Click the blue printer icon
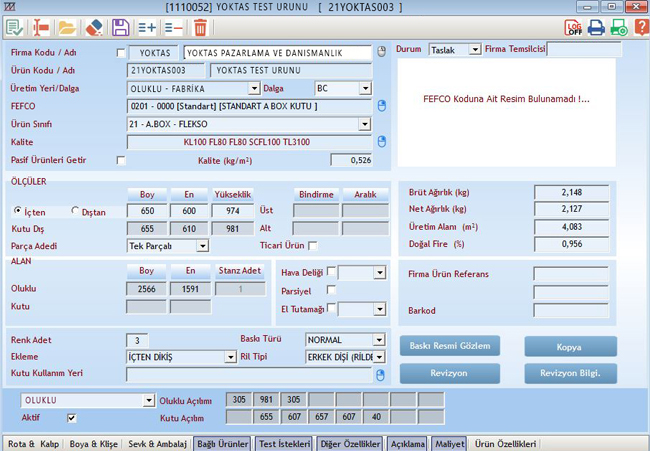The width and height of the screenshot is (650, 451). pyautogui.click(x=597, y=27)
